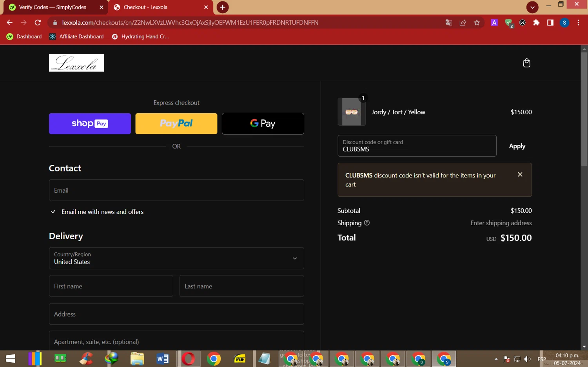The height and width of the screenshot is (367, 588).
Task: Click the $150.00 total amount
Action: click(516, 238)
